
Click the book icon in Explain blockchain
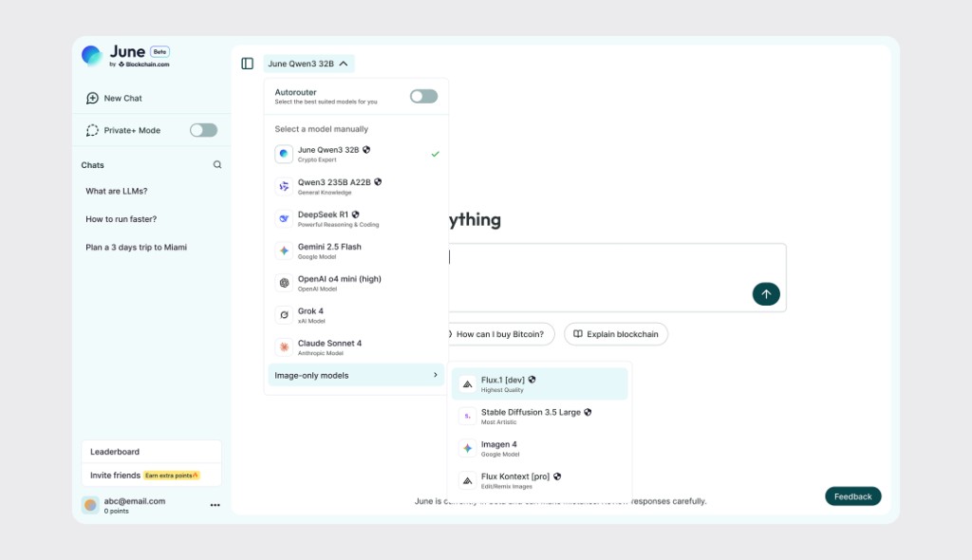[578, 334]
